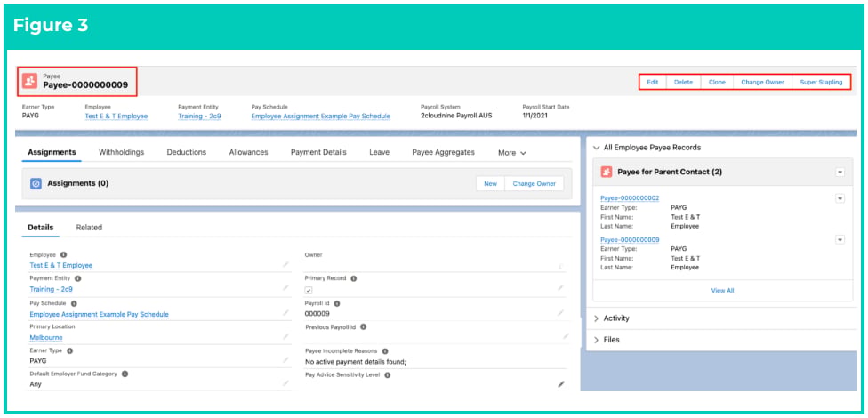Click the Payroll Id value 000009
The height and width of the screenshot is (418, 868).
tap(317, 314)
